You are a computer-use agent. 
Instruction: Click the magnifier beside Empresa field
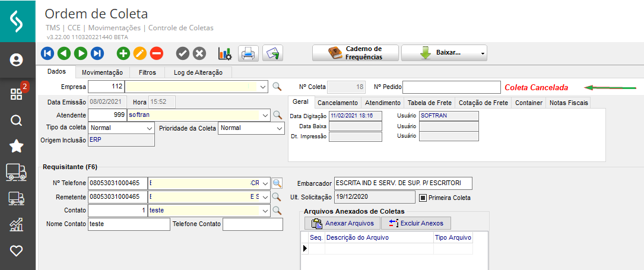pyautogui.click(x=277, y=87)
